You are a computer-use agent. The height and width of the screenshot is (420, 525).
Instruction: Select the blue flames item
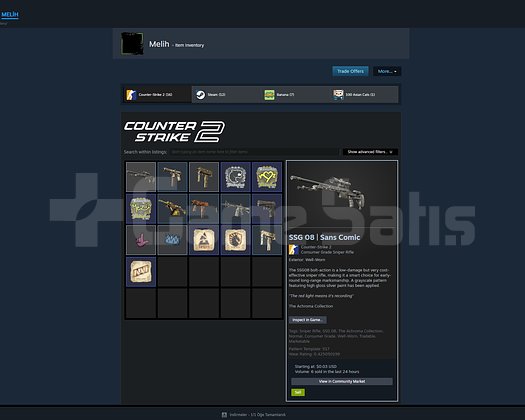pyautogui.click(x=172, y=240)
